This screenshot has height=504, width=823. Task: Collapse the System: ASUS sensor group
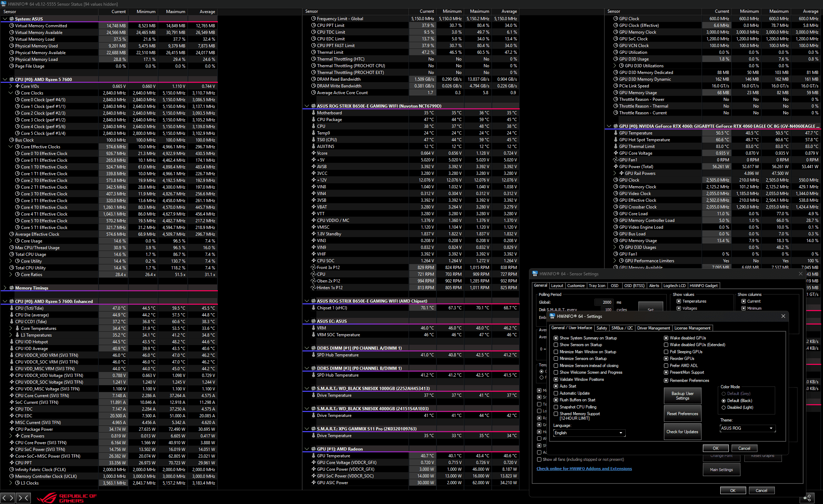tap(5, 19)
